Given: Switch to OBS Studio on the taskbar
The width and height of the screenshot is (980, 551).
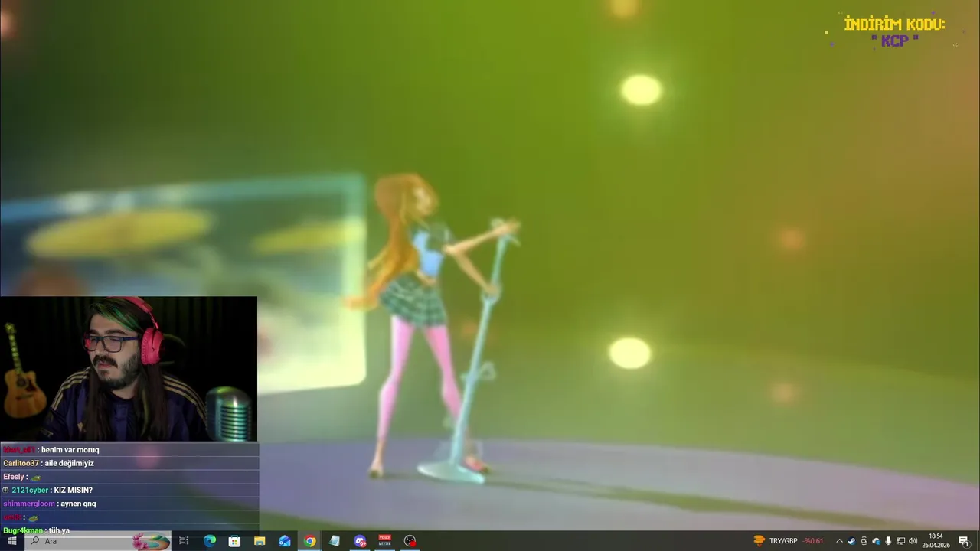Looking at the screenshot, I should [x=410, y=541].
